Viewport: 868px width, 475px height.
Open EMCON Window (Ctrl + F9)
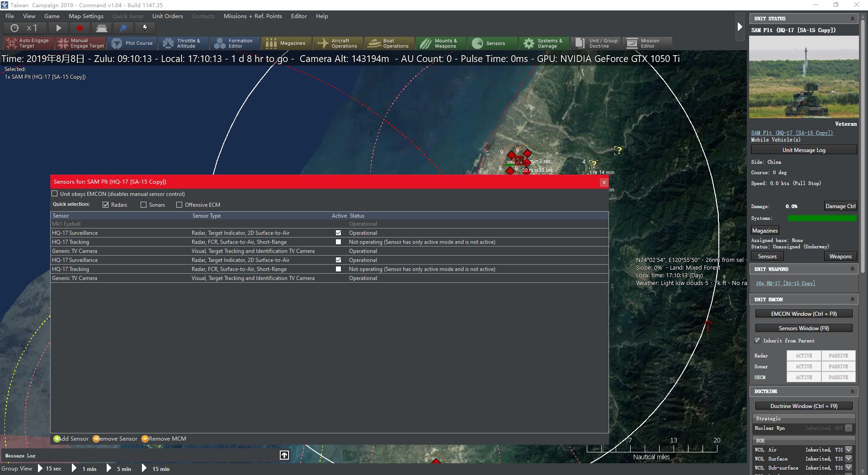pos(804,313)
